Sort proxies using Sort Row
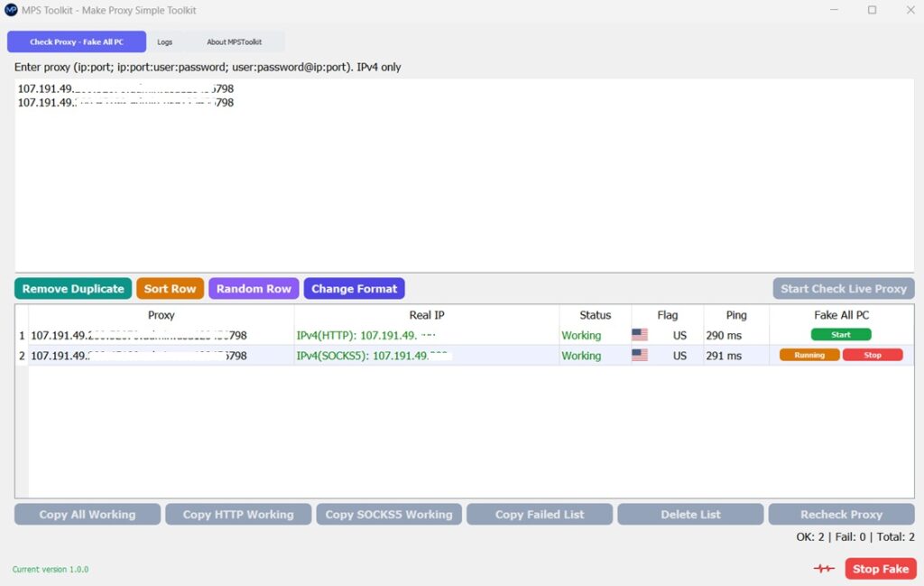The image size is (924, 586). tap(171, 288)
